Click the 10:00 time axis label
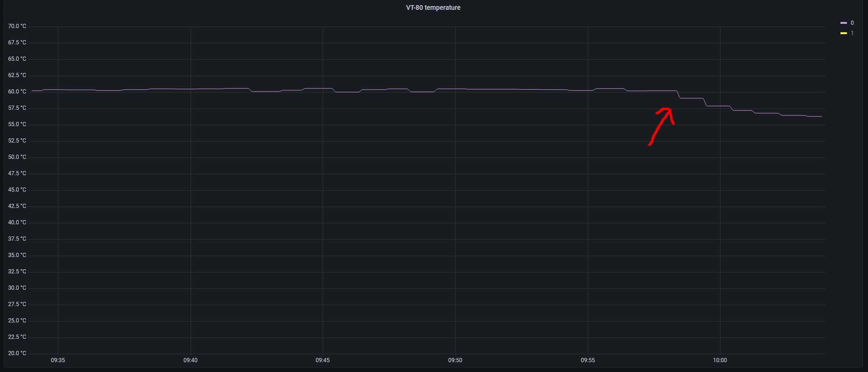 [720, 360]
